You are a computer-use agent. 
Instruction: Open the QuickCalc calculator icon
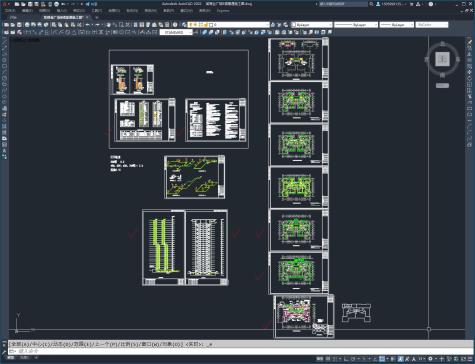coord(167,25)
